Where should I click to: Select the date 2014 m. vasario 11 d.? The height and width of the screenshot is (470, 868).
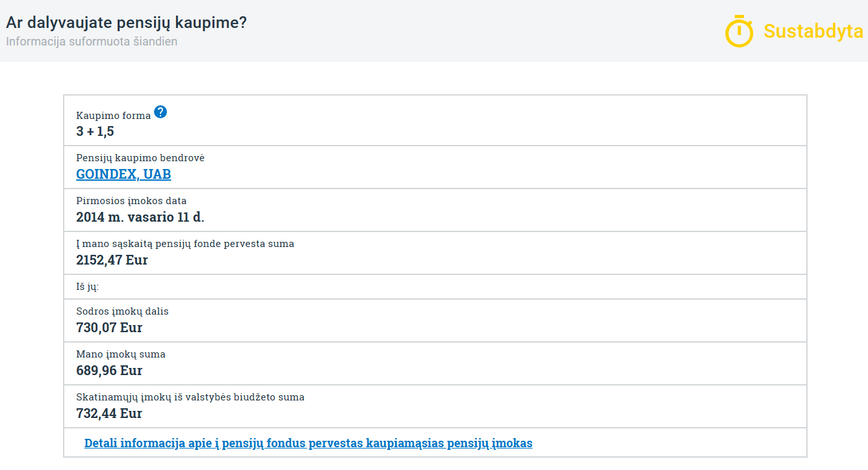pyautogui.click(x=140, y=217)
